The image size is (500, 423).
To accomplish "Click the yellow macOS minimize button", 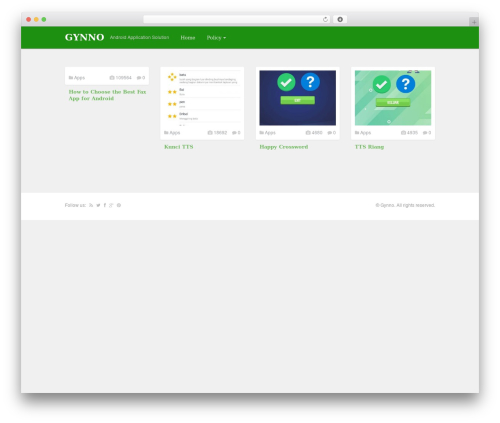I will point(36,19).
